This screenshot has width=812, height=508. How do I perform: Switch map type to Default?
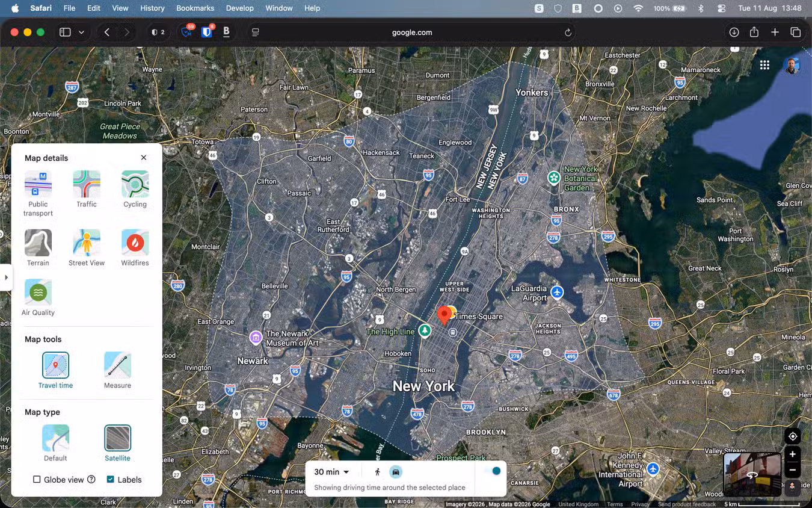(55, 444)
